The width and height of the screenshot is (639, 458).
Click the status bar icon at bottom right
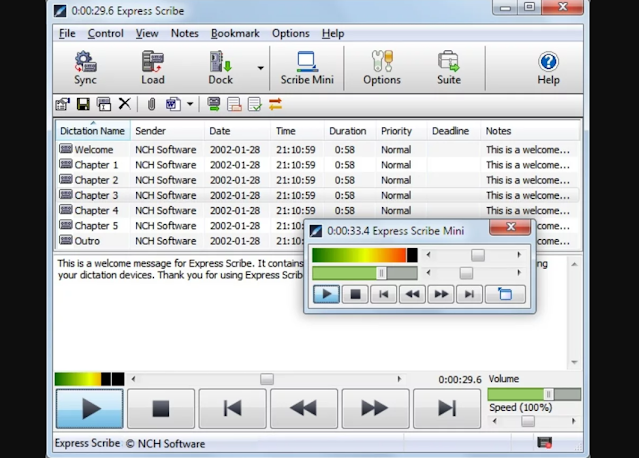coord(545,443)
